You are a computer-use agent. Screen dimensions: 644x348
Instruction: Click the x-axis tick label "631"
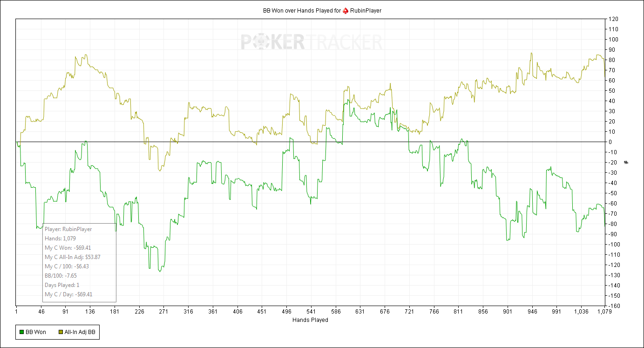pos(359,312)
